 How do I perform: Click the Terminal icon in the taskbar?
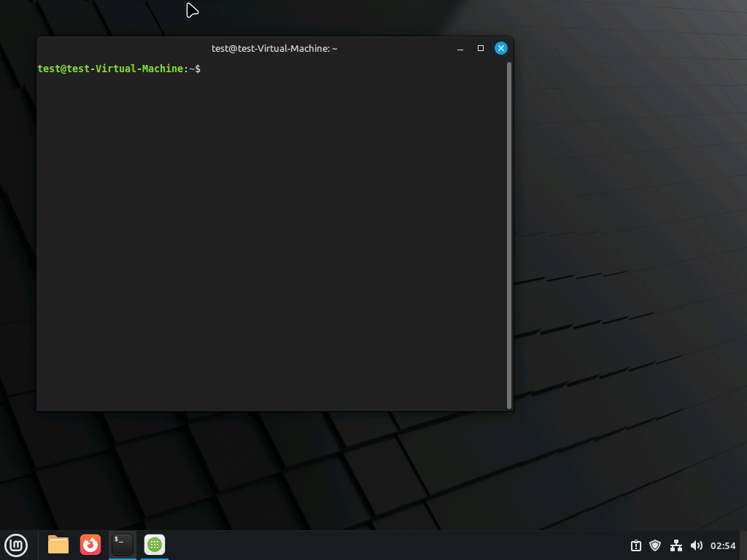pos(123,545)
